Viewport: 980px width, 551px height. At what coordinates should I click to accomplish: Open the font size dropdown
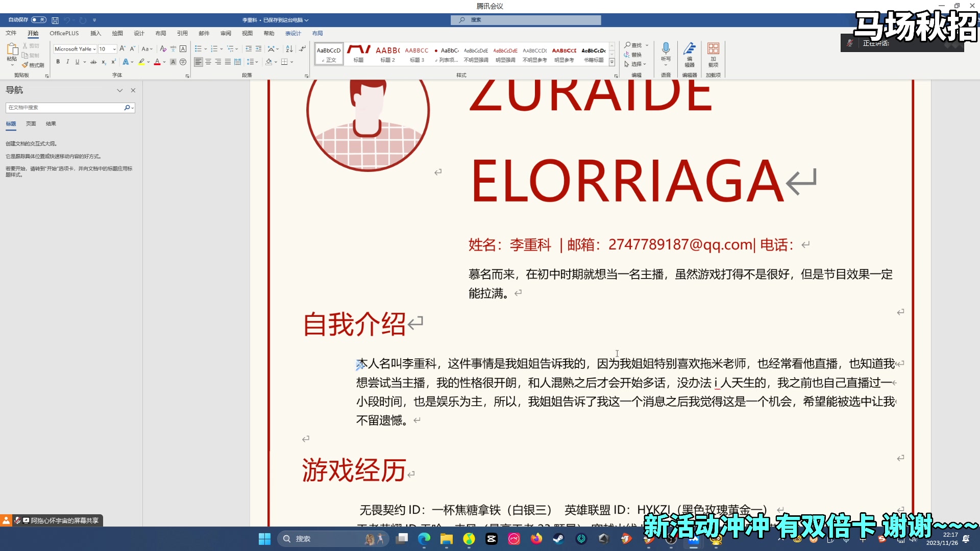tap(113, 49)
